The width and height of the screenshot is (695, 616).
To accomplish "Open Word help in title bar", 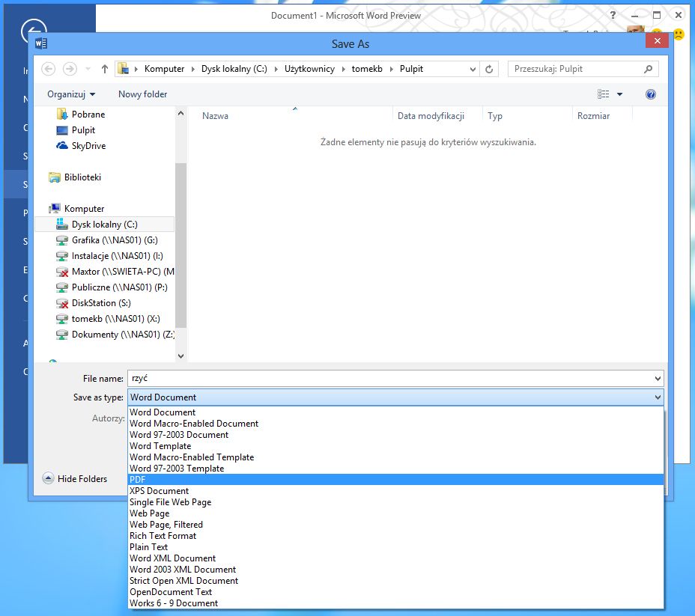I will click(613, 15).
